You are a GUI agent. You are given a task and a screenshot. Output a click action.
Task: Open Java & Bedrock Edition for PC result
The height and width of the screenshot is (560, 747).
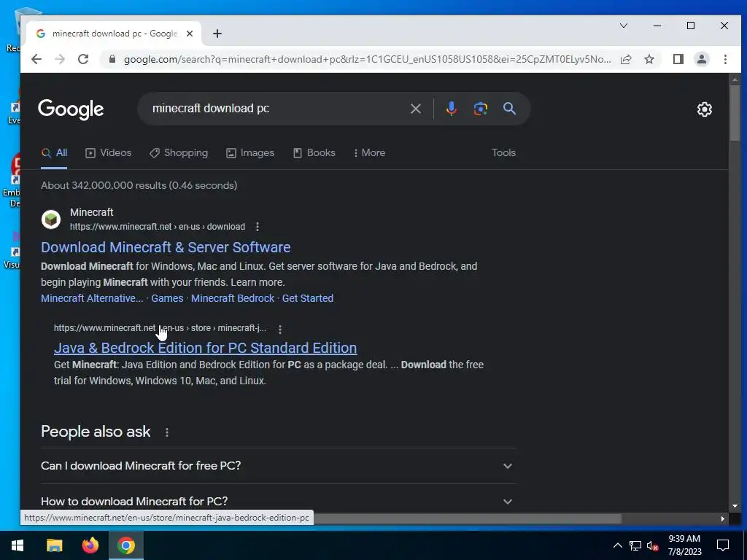pos(205,348)
